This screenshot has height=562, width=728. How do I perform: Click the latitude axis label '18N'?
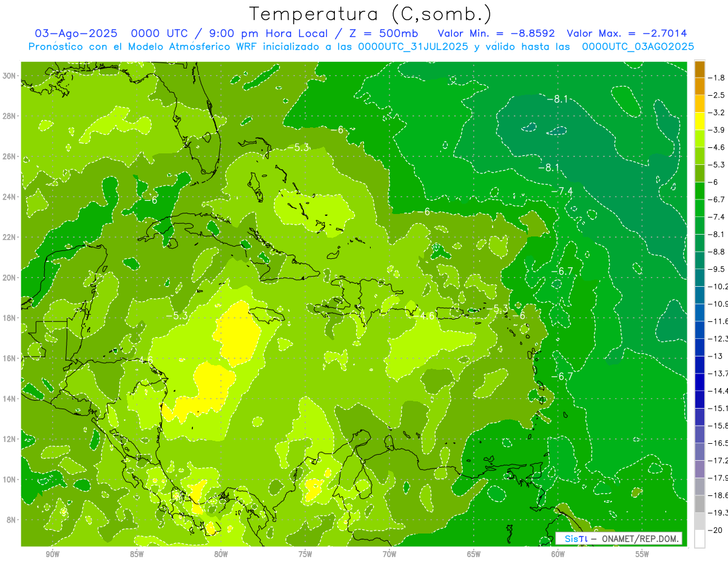pyautogui.click(x=10, y=318)
